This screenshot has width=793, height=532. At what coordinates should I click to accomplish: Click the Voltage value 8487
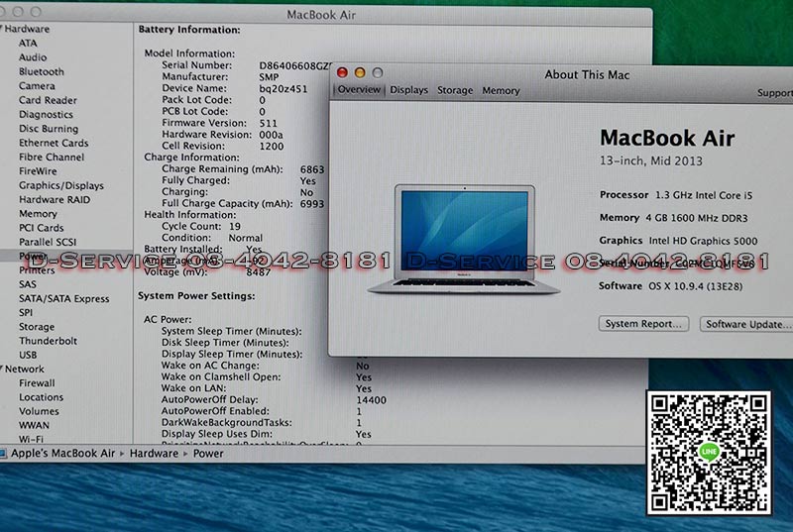(259, 272)
